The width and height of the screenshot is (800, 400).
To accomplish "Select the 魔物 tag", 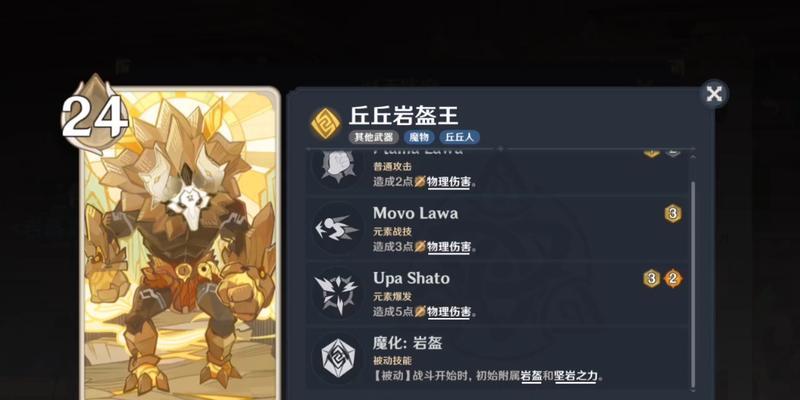I will click(x=419, y=137).
